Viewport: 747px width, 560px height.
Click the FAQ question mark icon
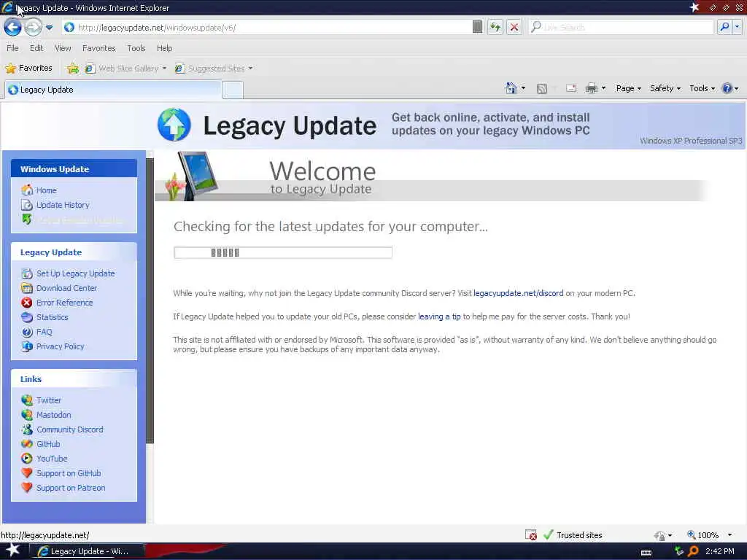[27, 332]
